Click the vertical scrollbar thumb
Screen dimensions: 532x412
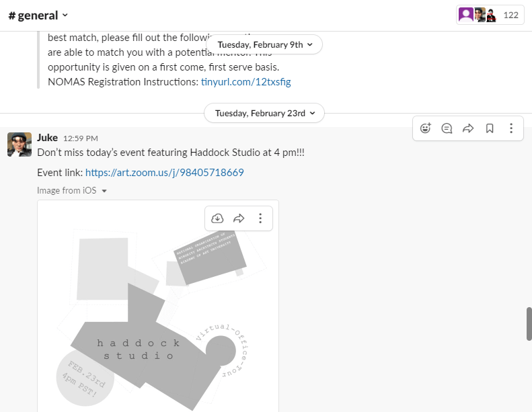[529, 324]
